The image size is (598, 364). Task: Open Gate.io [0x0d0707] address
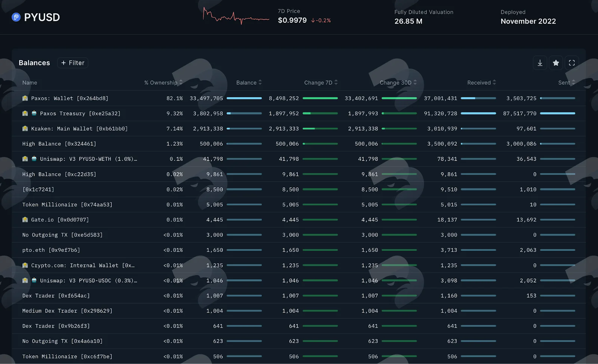[x=60, y=220]
